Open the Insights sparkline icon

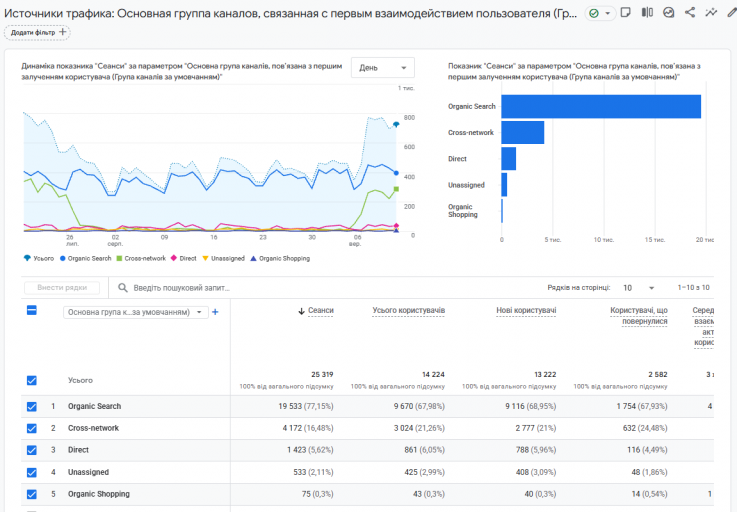[x=711, y=13]
